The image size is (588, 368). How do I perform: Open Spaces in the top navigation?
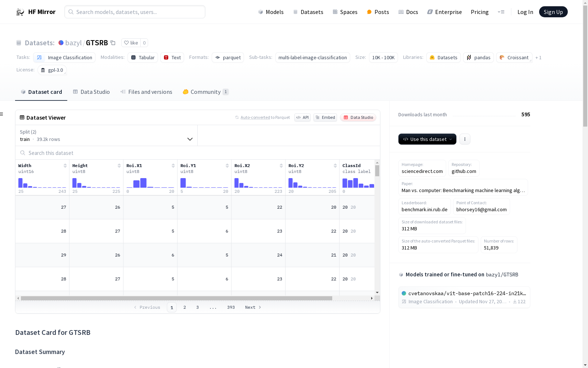coord(345,12)
